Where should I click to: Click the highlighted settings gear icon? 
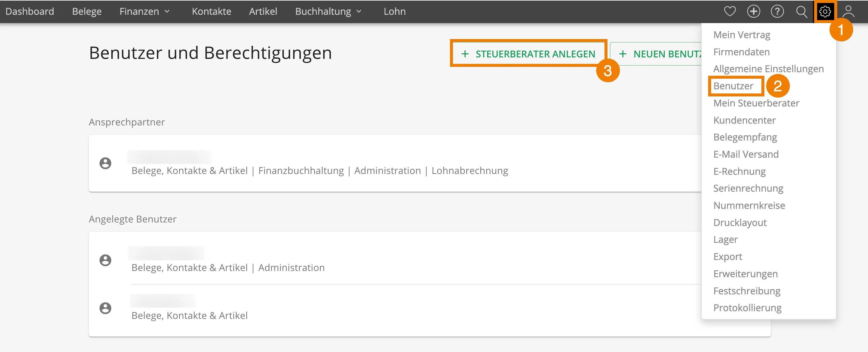pos(825,11)
